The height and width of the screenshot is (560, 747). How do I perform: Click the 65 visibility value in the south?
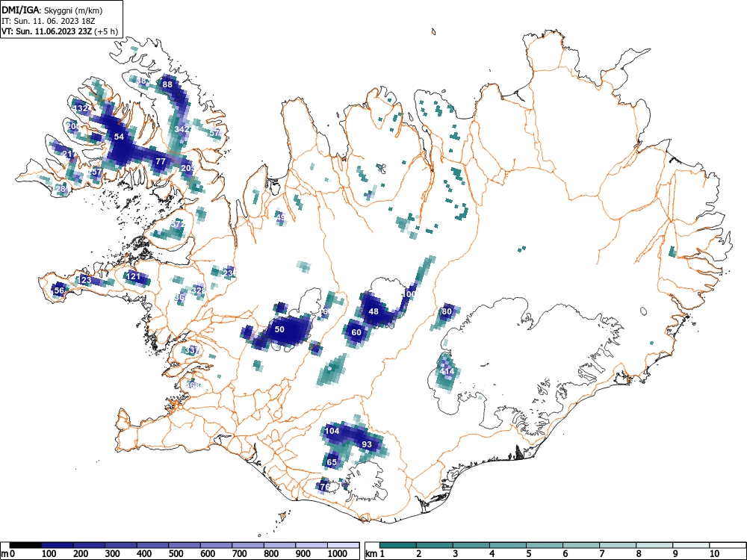coord(332,462)
